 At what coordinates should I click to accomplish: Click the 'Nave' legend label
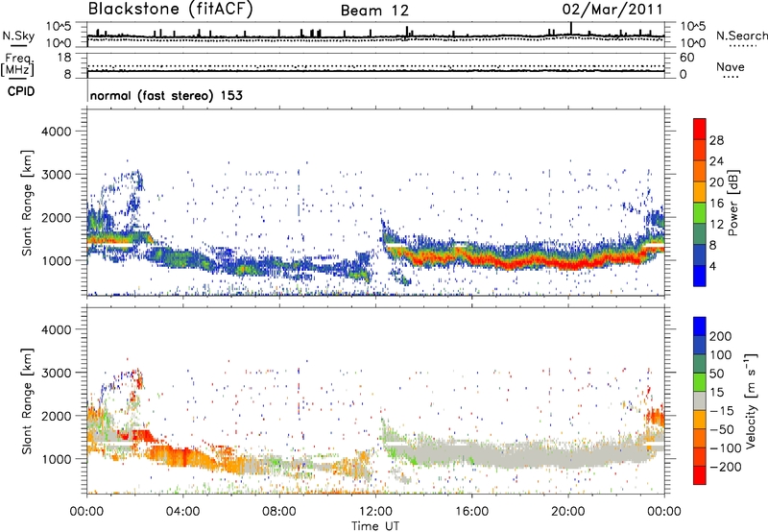pyautogui.click(x=730, y=67)
